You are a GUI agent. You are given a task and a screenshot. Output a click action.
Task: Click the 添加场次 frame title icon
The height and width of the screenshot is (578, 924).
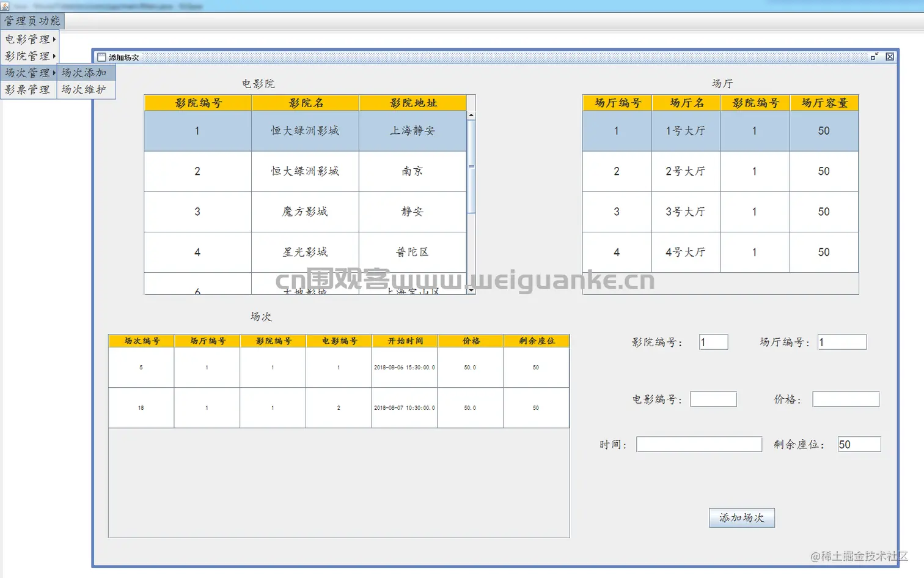[x=101, y=57]
